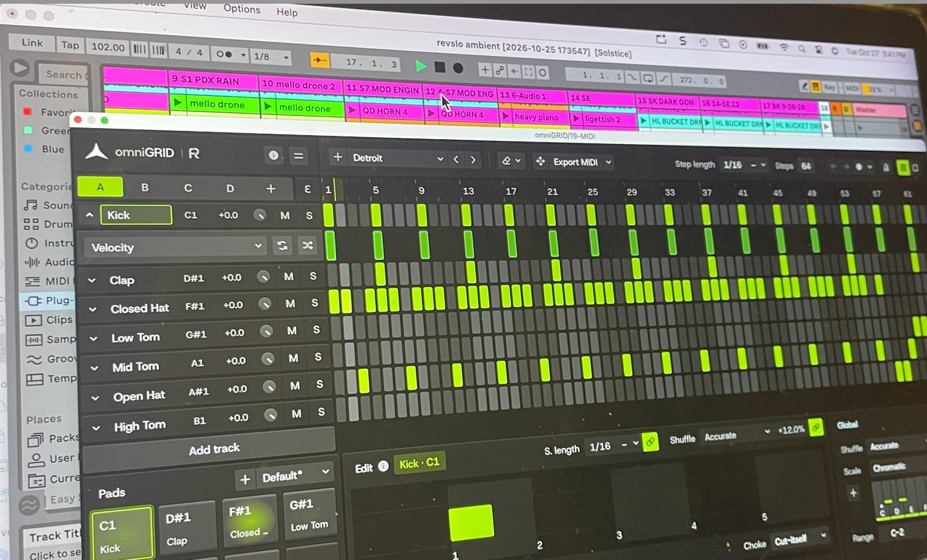Open the omniGRID info icon
The height and width of the screenshot is (560, 927).
pyautogui.click(x=274, y=155)
